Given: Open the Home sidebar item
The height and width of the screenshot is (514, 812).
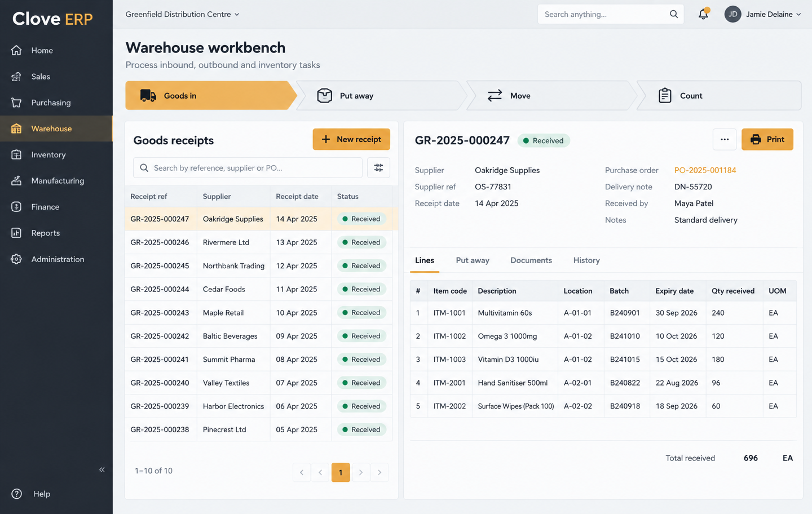Looking at the screenshot, I should click(x=56, y=50).
